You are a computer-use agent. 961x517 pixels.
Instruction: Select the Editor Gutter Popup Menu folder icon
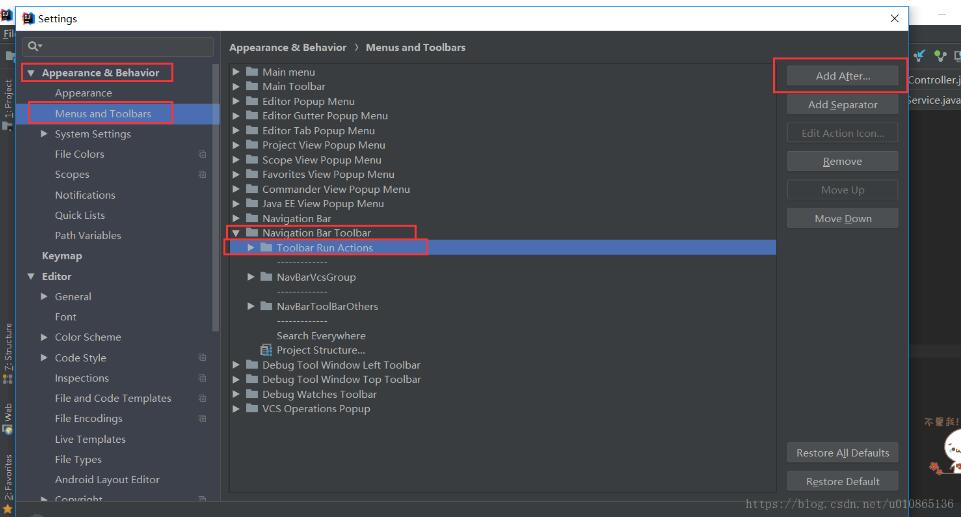click(252, 115)
